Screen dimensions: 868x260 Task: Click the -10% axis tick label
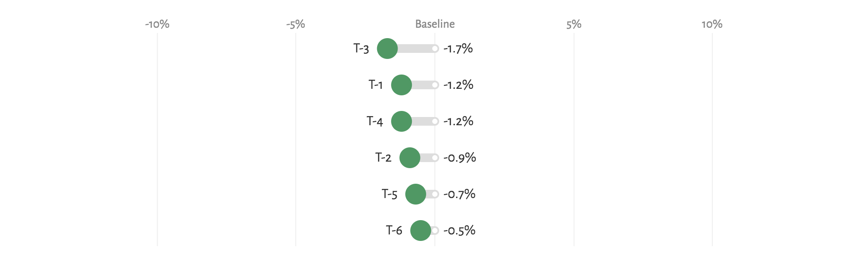coord(157,24)
